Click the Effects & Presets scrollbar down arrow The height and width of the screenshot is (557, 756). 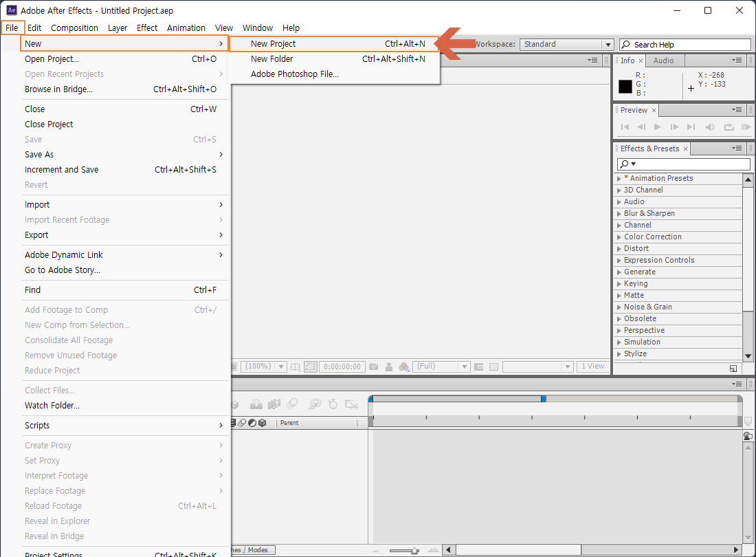pos(748,356)
